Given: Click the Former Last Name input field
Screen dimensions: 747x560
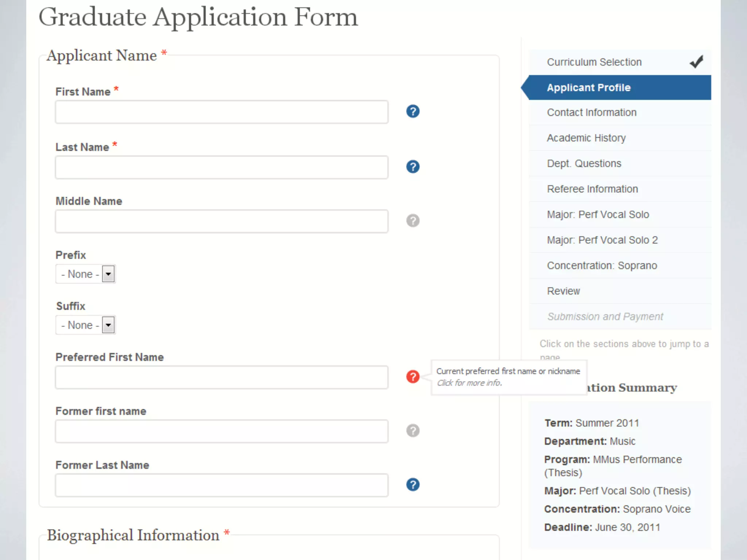Looking at the screenshot, I should click(x=221, y=485).
